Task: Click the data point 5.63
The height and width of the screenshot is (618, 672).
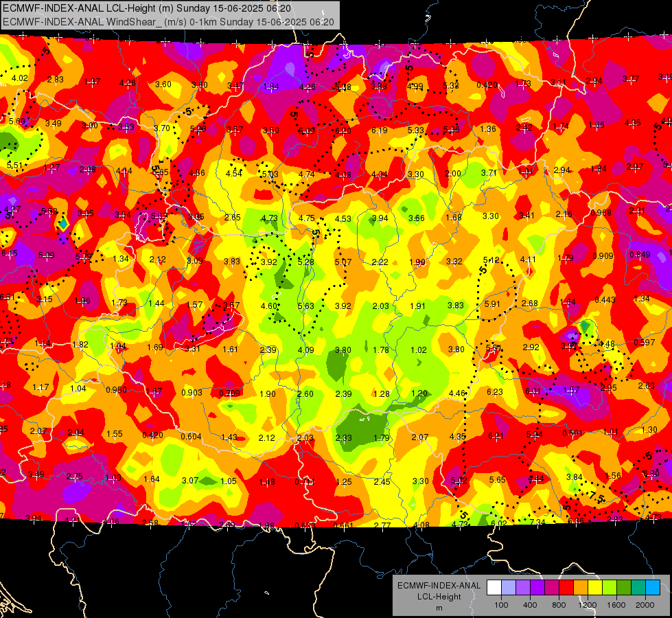Action: tap(306, 306)
